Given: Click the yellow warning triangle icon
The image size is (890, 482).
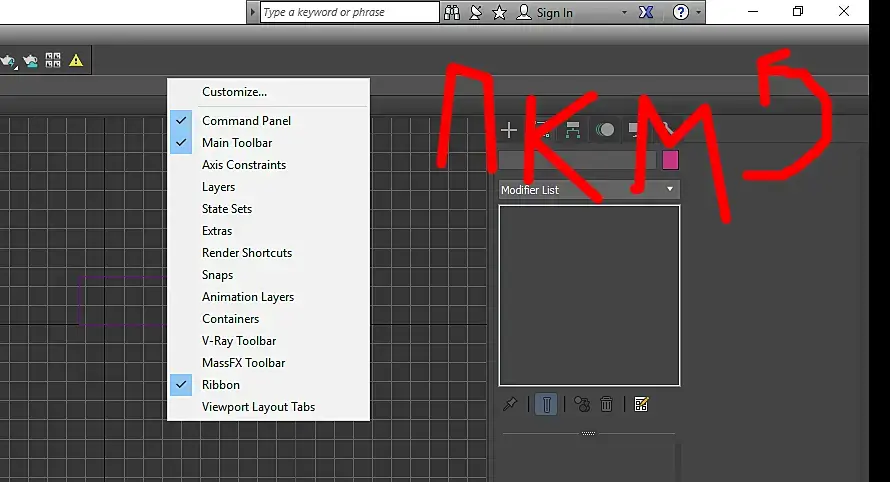Looking at the screenshot, I should coord(75,60).
